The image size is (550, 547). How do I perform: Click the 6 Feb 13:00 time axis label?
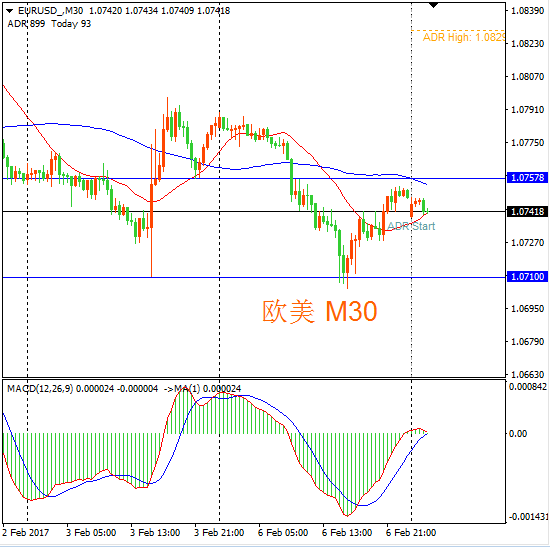(x=347, y=533)
